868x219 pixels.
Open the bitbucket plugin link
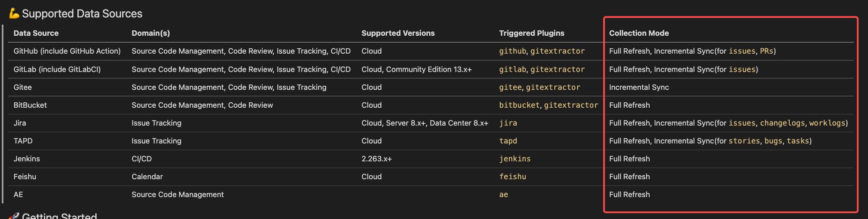[519, 105]
